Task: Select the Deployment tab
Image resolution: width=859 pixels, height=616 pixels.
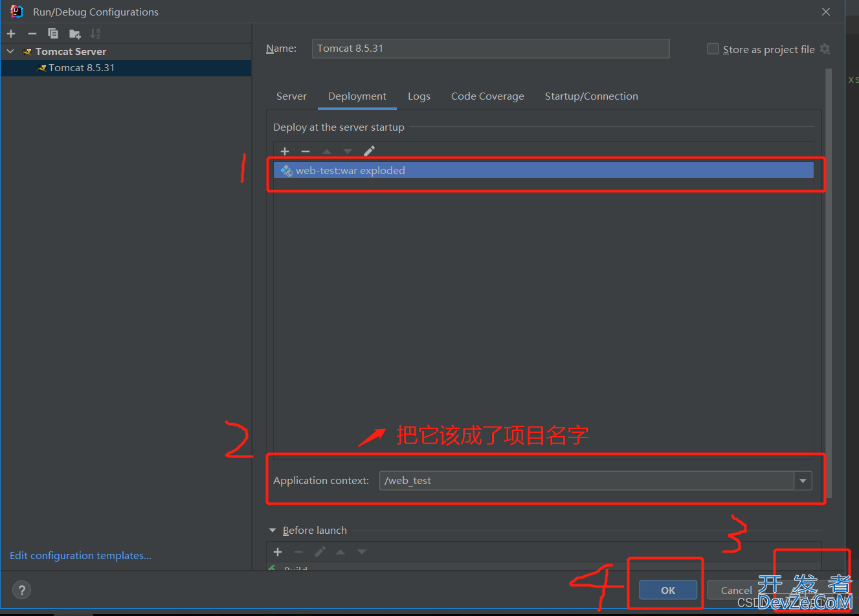Action: pos(357,96)
